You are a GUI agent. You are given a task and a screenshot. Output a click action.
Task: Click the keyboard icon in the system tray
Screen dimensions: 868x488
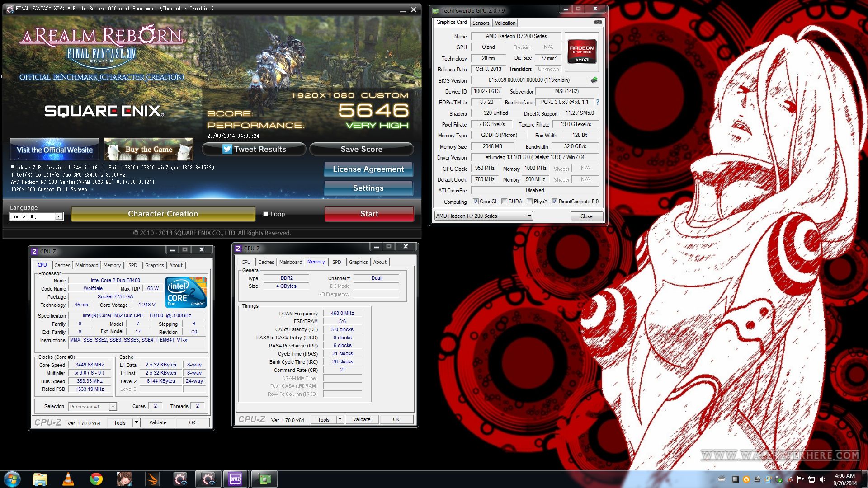(x=722, y=479)
